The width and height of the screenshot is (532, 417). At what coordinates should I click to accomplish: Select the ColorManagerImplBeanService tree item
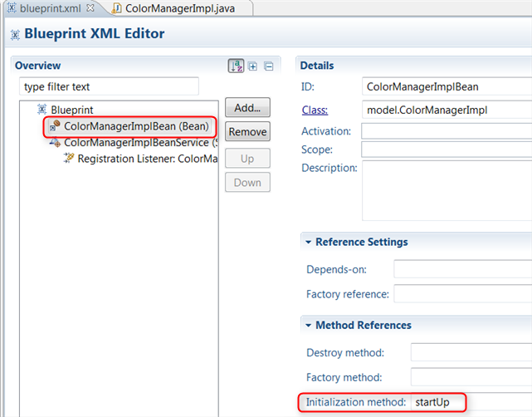coord(136,142)
